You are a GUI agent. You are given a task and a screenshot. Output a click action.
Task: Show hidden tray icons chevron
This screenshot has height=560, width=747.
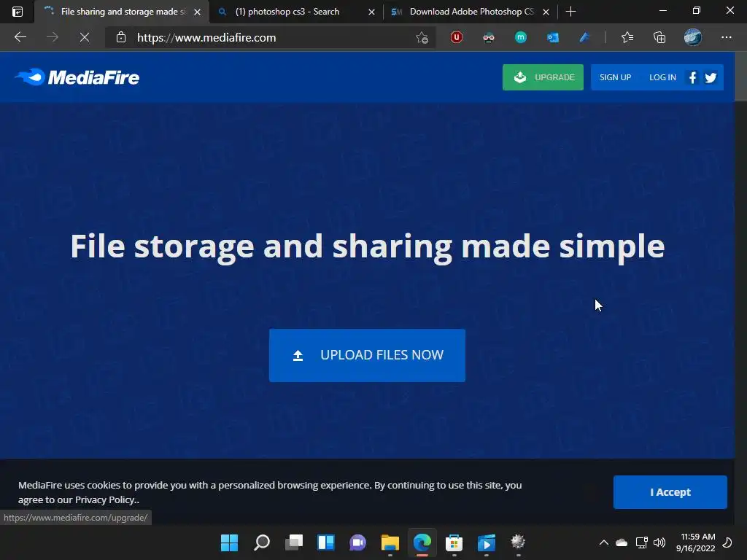[603, 542]
